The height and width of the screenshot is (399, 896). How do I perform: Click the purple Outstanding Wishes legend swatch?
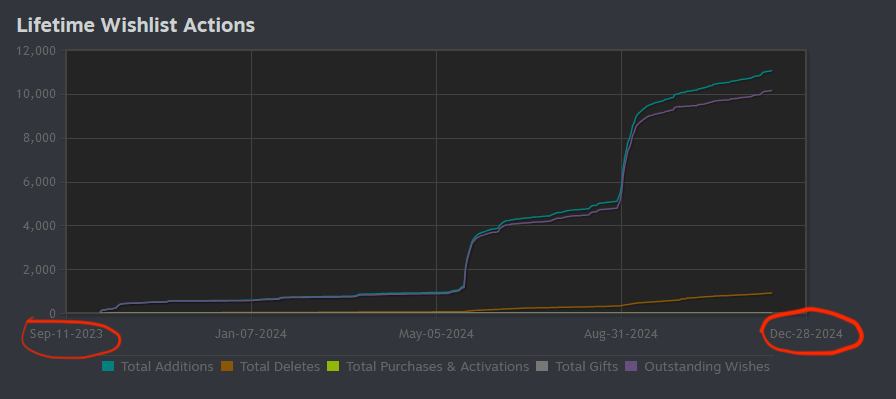(631, 366)
